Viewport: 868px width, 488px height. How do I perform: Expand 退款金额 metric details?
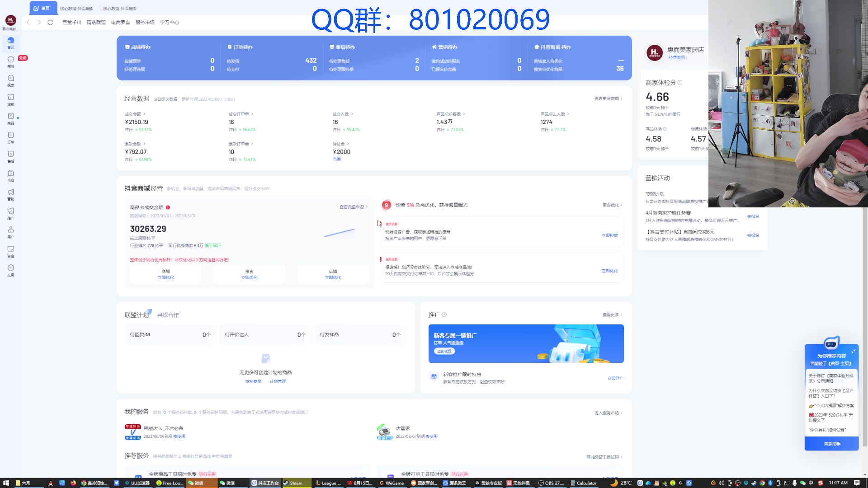135,144
